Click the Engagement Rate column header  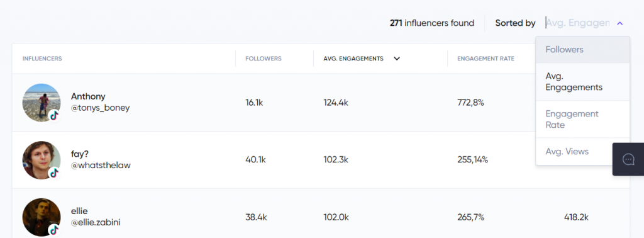[x=486, y=59]
